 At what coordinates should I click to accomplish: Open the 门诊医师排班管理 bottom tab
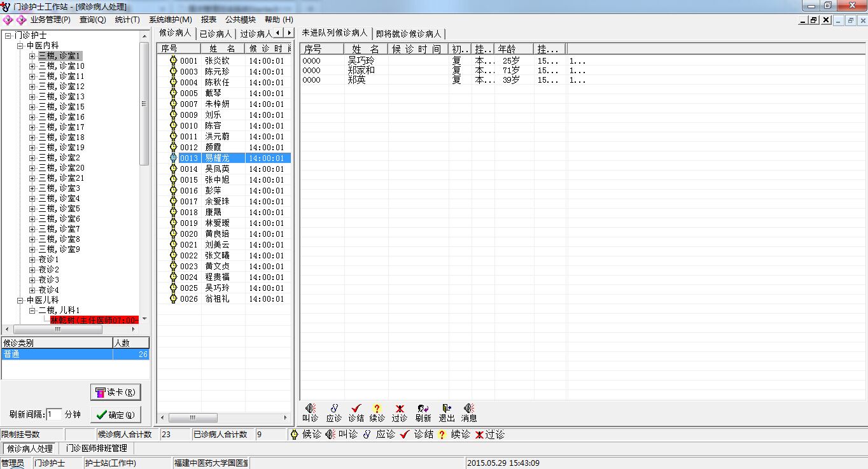click(97, 449)
